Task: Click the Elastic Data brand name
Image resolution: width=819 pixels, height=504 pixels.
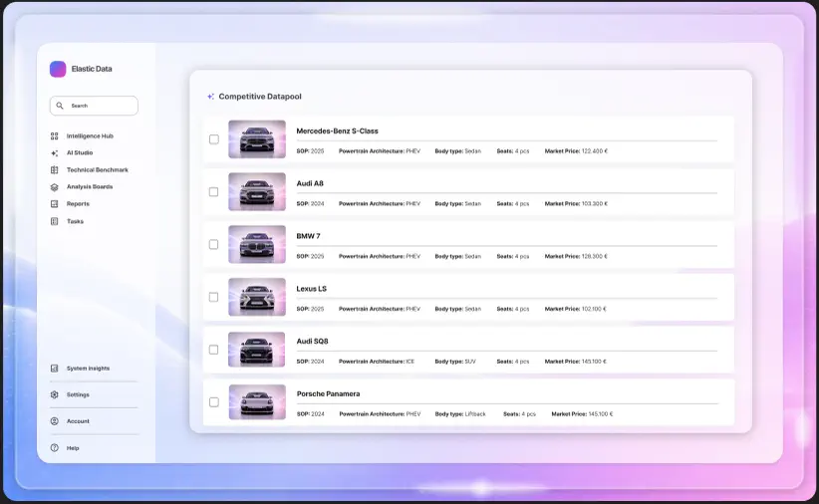Action: (x=92, y=69)
